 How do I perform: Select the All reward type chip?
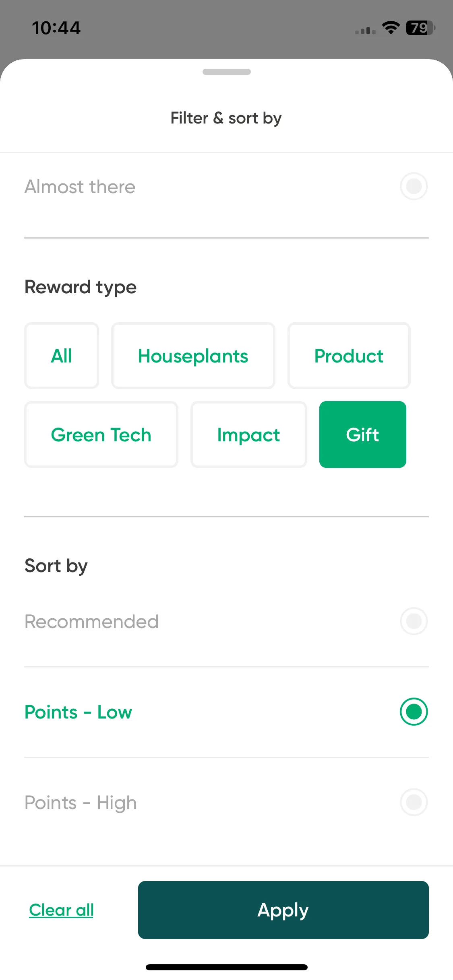[x=62, y=356]
